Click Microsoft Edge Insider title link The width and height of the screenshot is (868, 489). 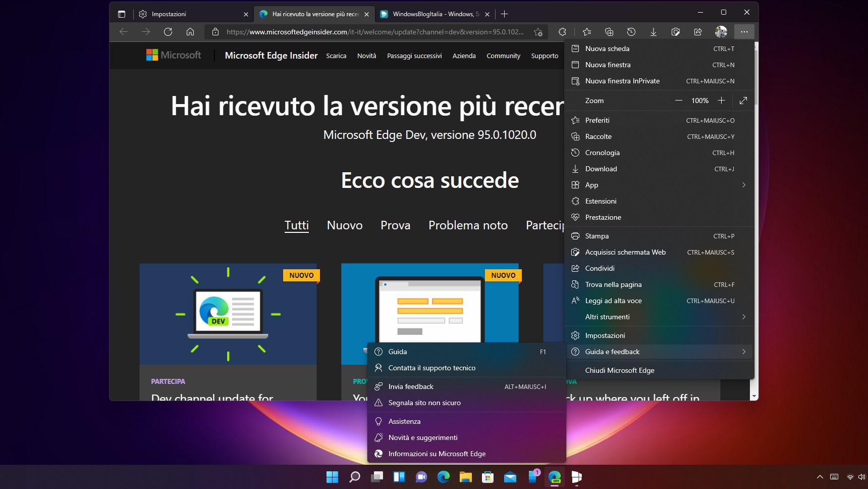pyautogui.click(x=271, y=56)
